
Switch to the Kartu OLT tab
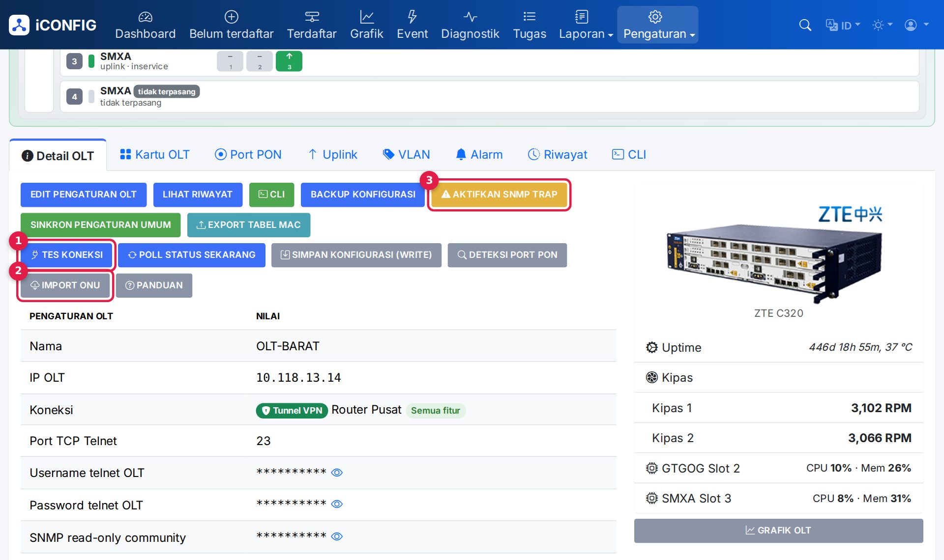pos(155,155)
